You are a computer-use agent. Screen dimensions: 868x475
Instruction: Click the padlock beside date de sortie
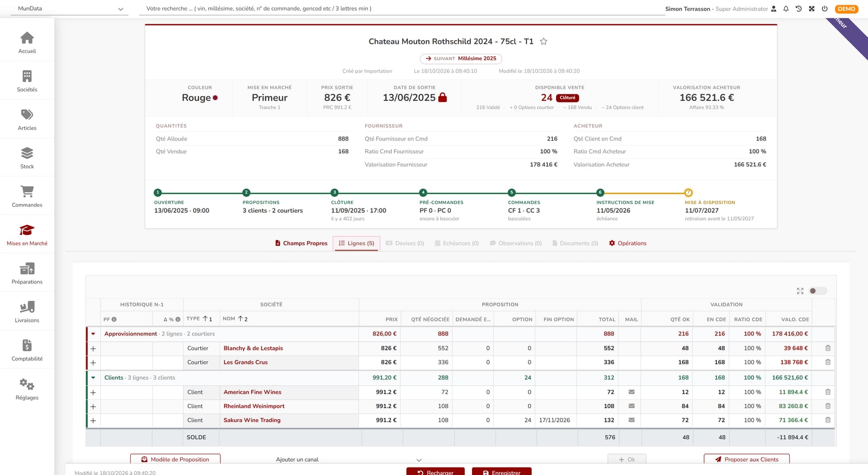(443, 97)
